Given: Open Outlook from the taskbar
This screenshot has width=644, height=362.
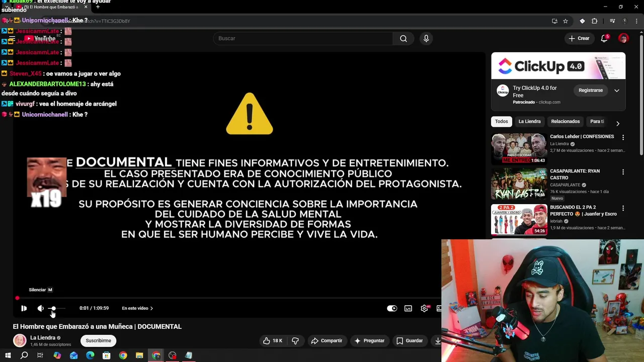Looking at the screenshot, I should pos(73,355).
